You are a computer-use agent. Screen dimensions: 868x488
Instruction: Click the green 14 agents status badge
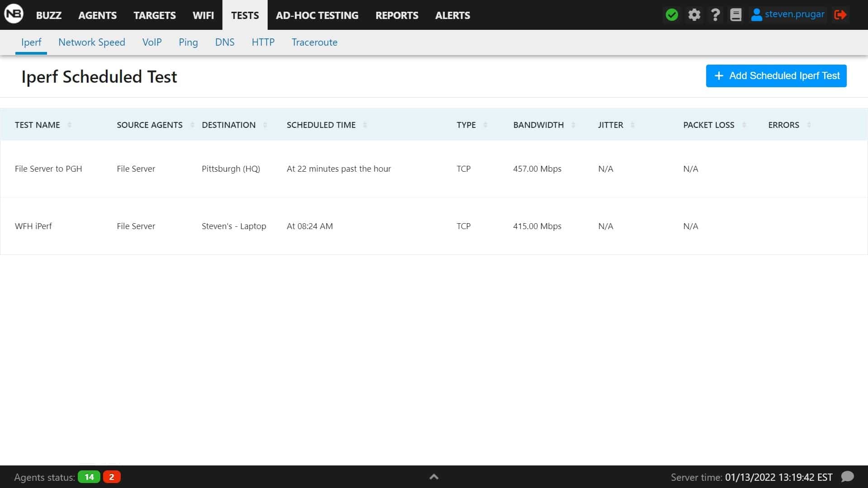click(89, 477)
